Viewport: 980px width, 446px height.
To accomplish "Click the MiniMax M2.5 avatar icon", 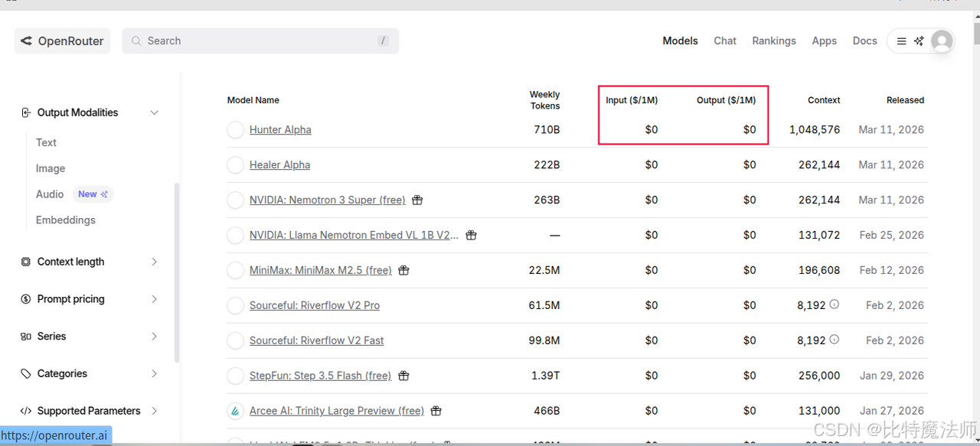I will pos(235,271).
